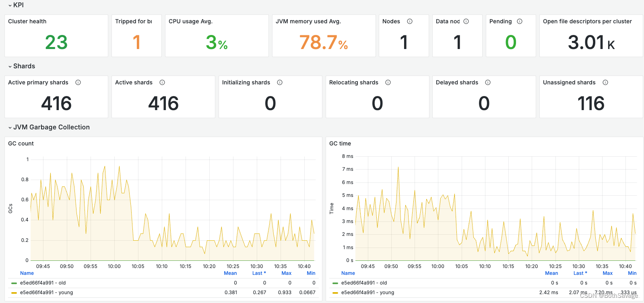The image size is (644, 303).
Task: Click the JVM memory used Avg. title
Action: click(308, 21)
